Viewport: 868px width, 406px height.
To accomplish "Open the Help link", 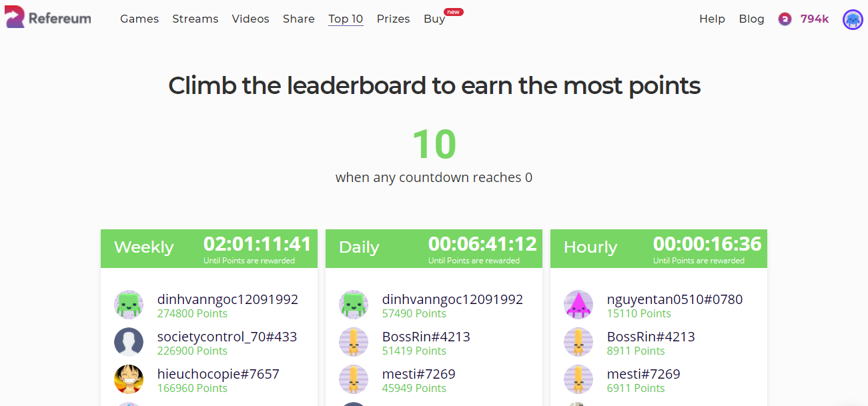I will click(712, 19).
